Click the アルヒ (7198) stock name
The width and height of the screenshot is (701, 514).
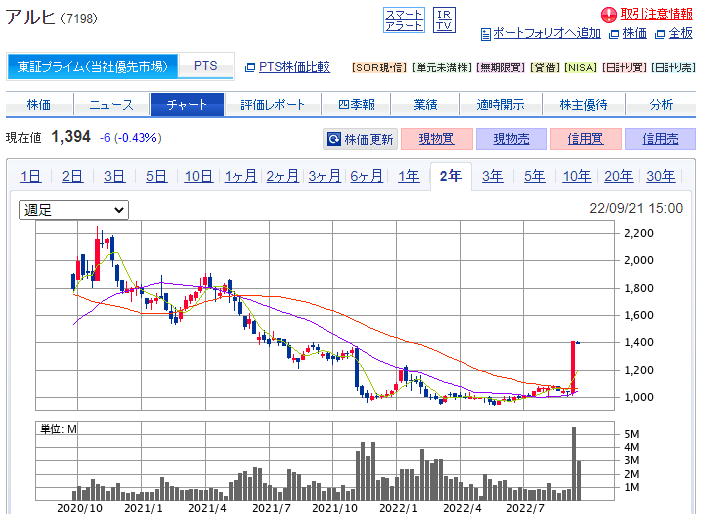51,18
